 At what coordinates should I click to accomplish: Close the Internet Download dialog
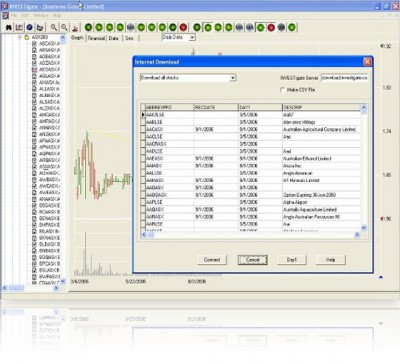[367, 62]
